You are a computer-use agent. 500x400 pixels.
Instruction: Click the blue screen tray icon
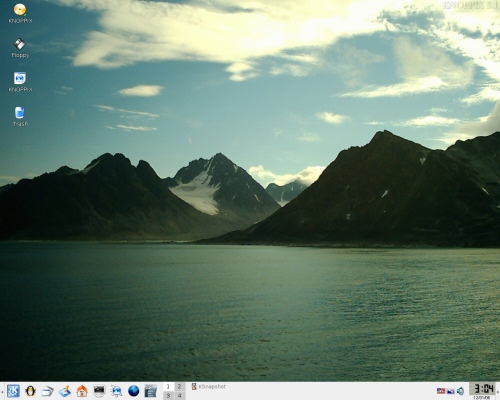pos(451,391)
